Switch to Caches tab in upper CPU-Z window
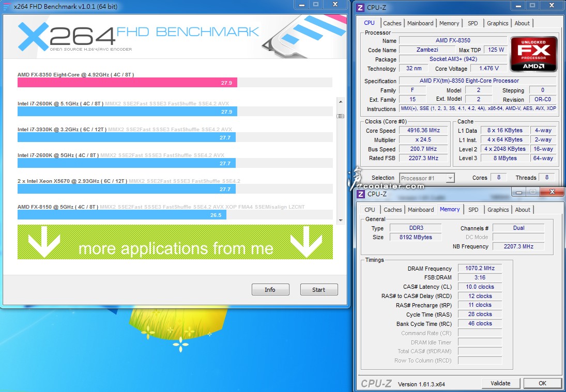Screen dimensions: 566x392 (x=392, y=23)
